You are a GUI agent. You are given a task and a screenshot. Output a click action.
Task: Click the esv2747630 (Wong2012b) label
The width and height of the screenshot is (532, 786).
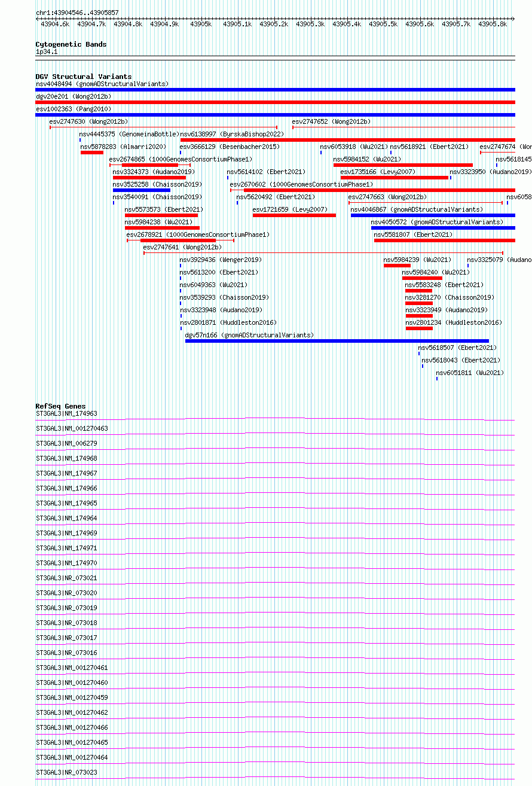click(88, 121)
